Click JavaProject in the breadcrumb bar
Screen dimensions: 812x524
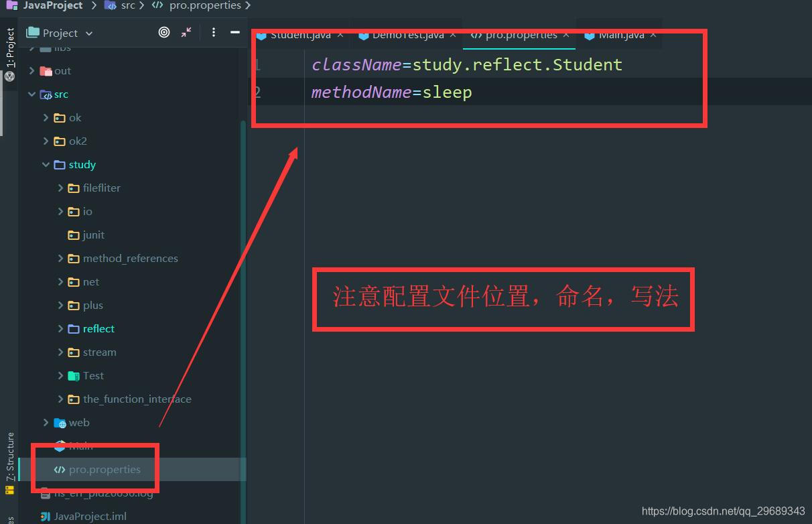(52, 5)
